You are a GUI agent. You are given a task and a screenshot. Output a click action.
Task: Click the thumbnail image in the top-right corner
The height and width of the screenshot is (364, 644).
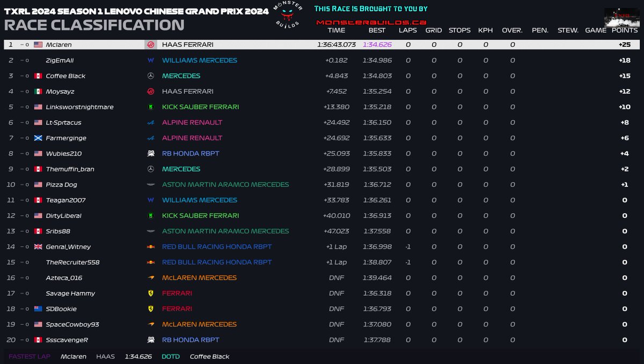pos(621,17)
